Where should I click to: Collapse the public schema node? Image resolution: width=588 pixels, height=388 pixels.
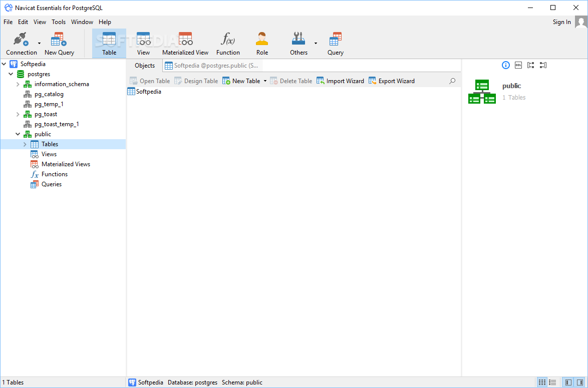(x=18, y=134)
